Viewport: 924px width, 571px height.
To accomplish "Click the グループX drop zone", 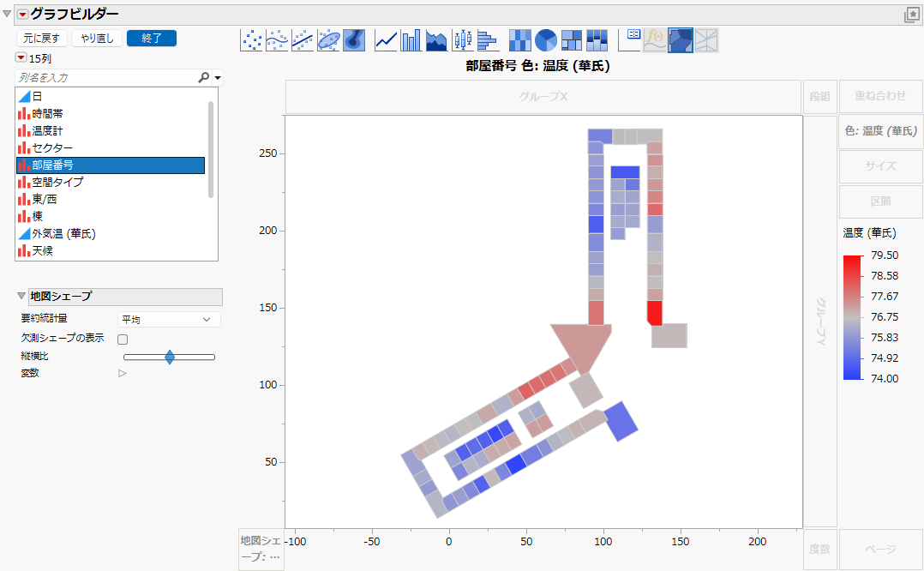I will (x=543, y=97).
